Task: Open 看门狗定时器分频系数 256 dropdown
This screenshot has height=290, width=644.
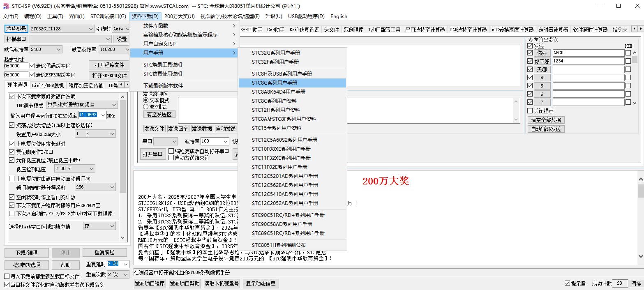Action: point(95,187)
